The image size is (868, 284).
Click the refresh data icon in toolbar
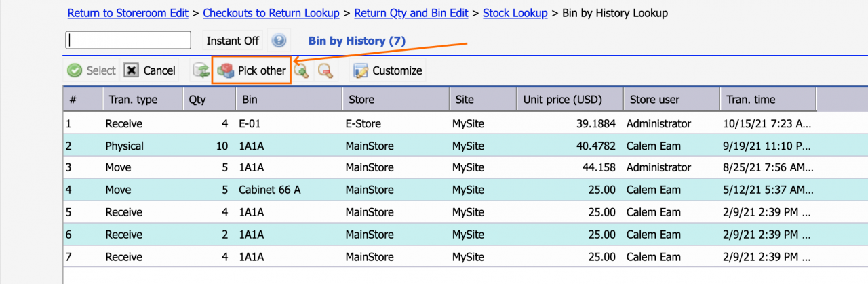coord(201,70)
